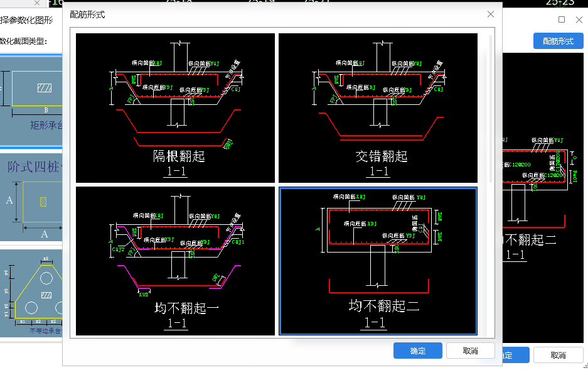Viewport: 588px width, 370px height.
Task: Click 取消 in the background parametric window
Action: tap(558, 355)
